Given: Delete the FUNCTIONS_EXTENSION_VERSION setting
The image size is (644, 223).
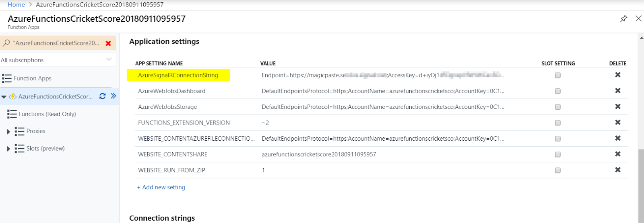Looking at the screenshot, I should (x=618, y=123).
